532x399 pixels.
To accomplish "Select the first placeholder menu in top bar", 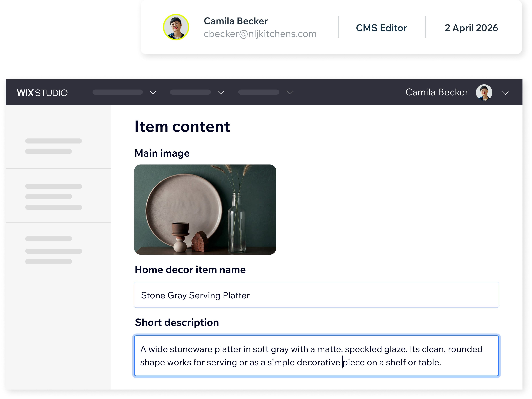I will [x=118, y=92].
